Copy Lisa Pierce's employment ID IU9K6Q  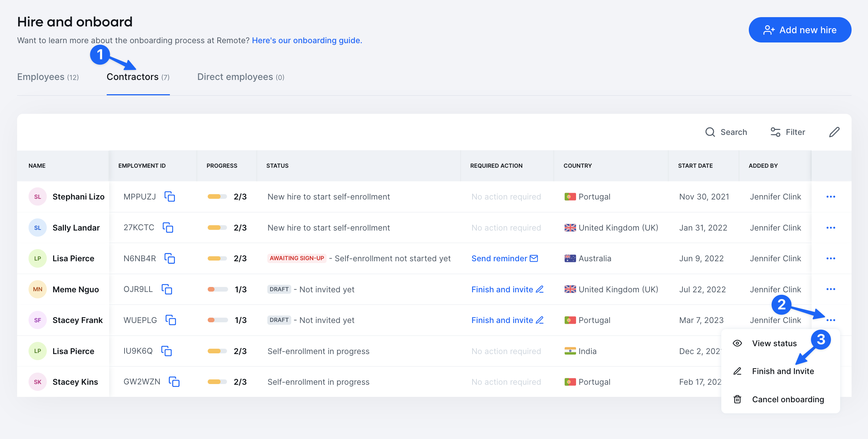pyautogui.click(x=167, y=351)
